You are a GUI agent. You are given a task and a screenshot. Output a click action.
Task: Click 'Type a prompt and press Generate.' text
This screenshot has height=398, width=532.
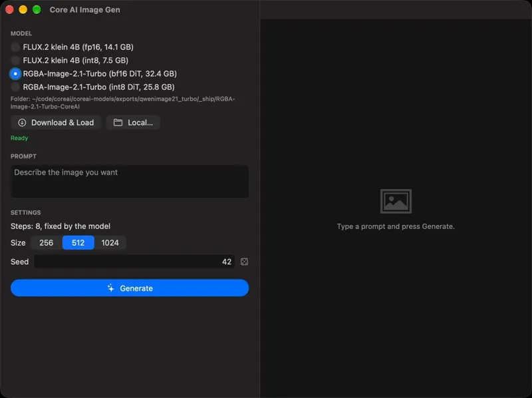pos(396,226)
